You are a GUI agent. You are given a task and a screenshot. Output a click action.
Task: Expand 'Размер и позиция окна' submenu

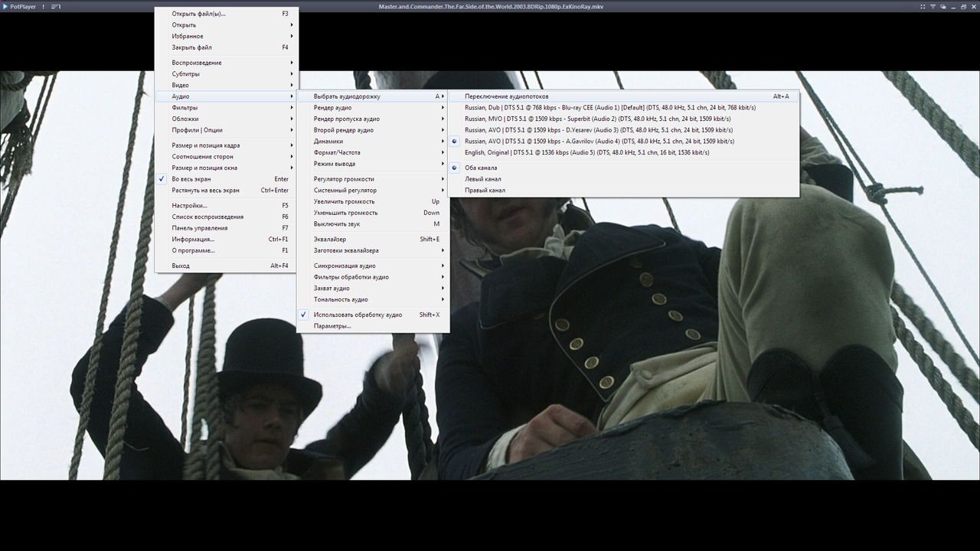pos(227,168)
